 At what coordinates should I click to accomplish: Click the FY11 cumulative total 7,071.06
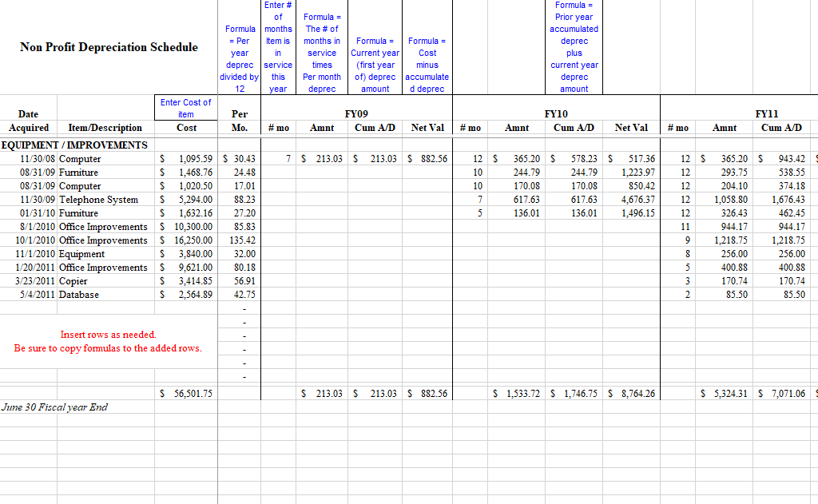click(x=788, y=394)
